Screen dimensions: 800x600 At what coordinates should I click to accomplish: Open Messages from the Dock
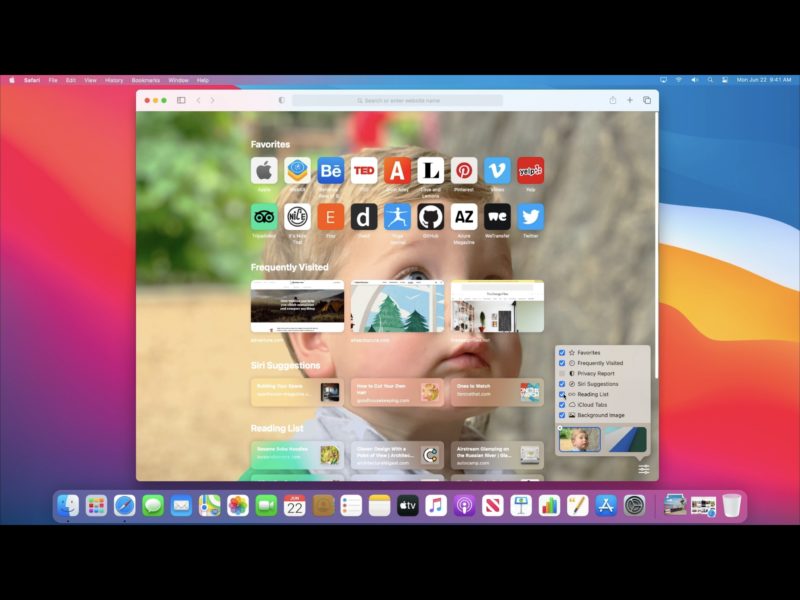click(153, 506)
